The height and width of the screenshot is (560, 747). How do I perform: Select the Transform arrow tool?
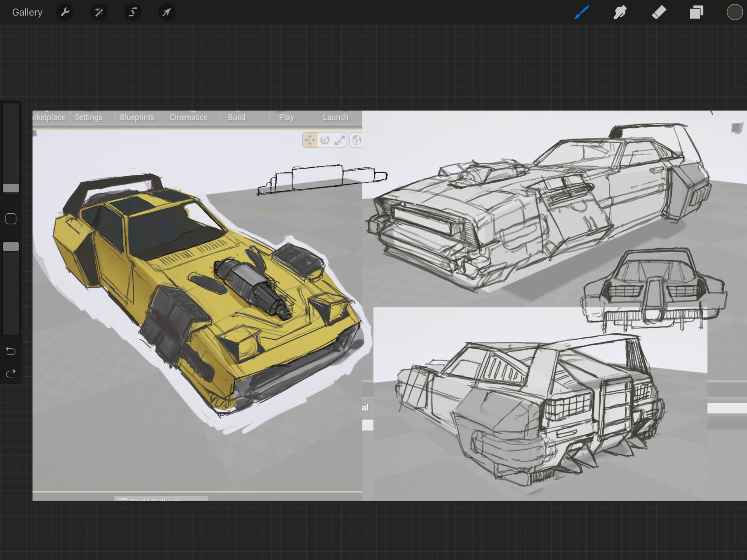[x=167, y=12]
